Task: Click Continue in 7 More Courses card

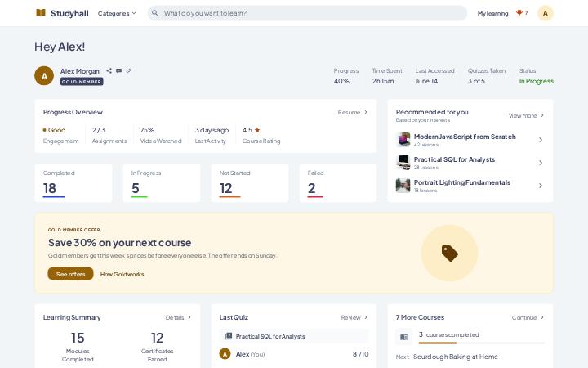Action: tap(528, 317)
